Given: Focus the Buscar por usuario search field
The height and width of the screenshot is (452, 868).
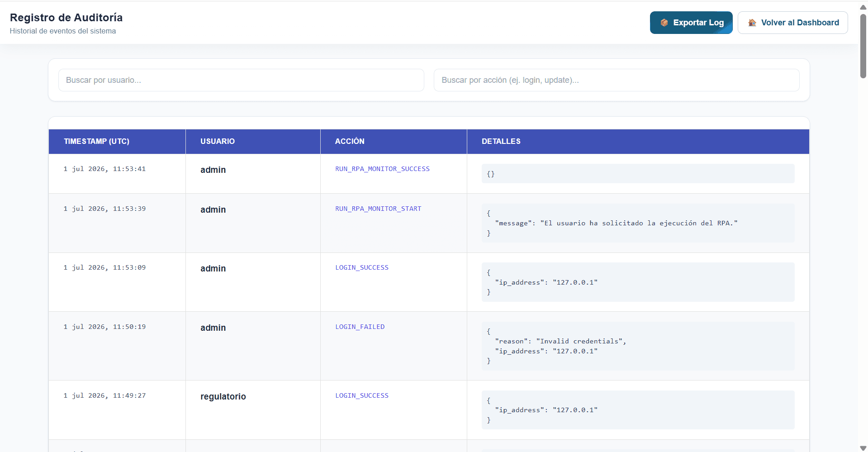Looking at the screenshot, I should pos(241,80).
